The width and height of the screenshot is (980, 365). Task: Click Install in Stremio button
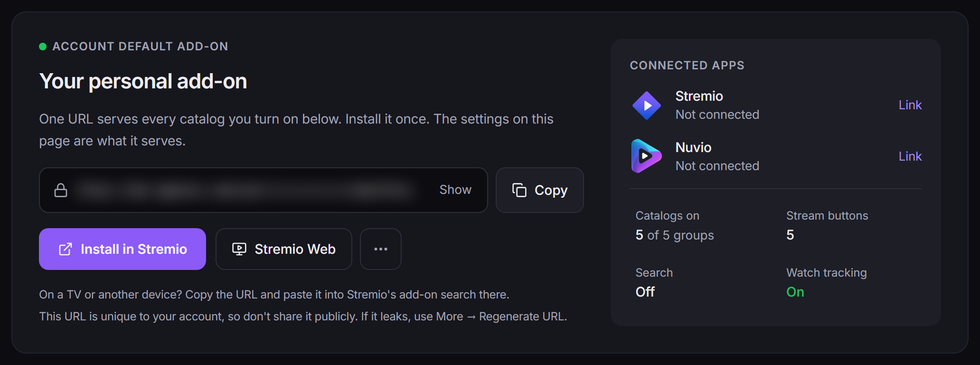point(122,249)
